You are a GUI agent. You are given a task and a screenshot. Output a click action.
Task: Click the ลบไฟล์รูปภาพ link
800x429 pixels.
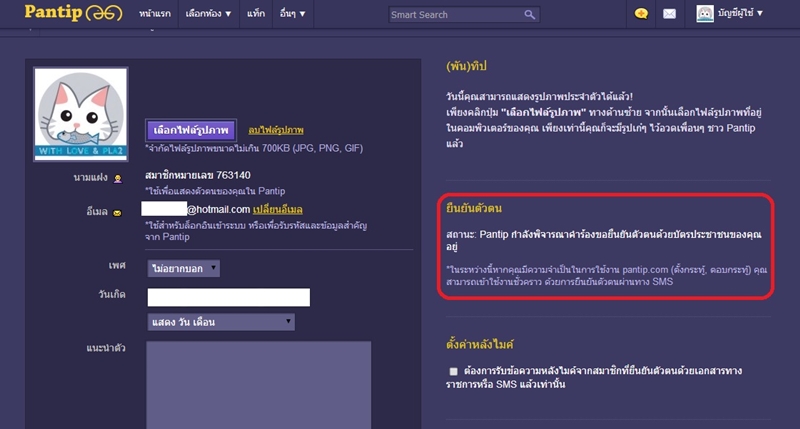click(276, 130)
